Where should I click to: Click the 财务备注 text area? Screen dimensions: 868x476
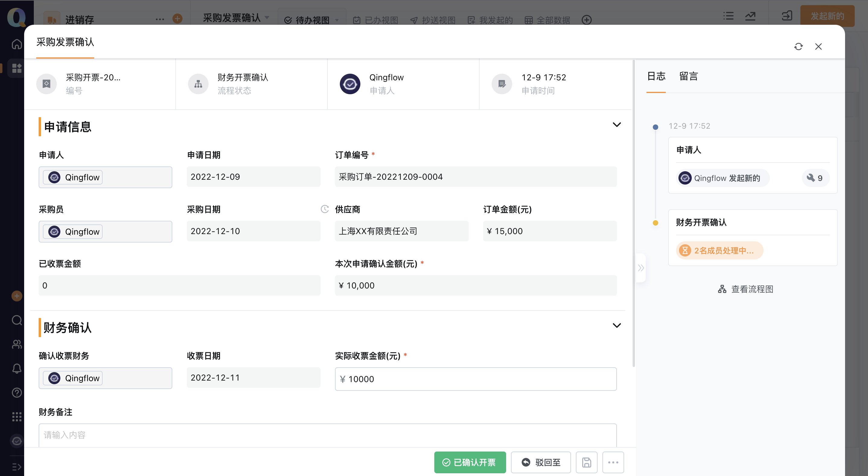click(327, 435)
